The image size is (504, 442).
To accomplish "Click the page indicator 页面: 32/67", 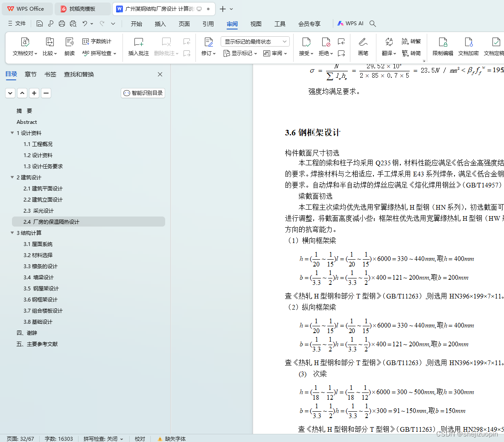I will [20, 439].
